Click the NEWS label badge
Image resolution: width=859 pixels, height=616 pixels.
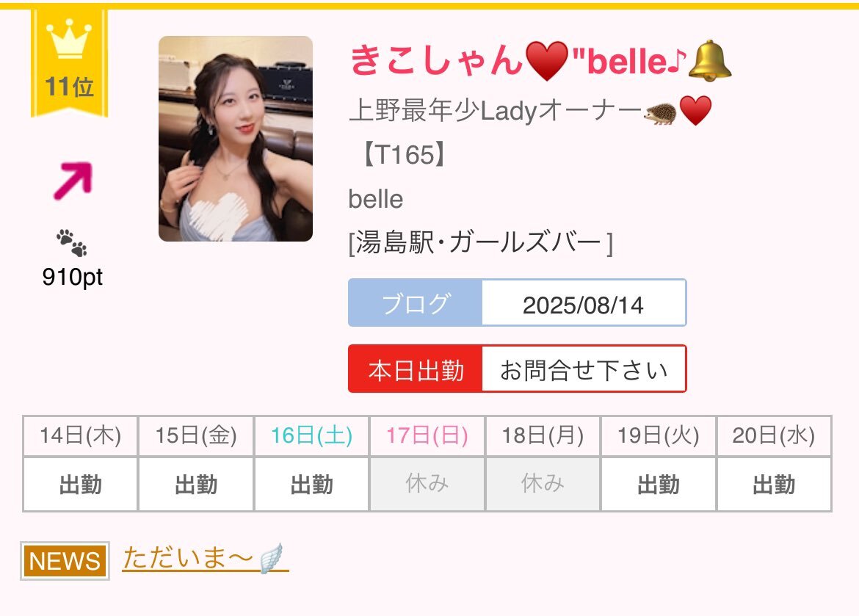click(x=65, y=561)
